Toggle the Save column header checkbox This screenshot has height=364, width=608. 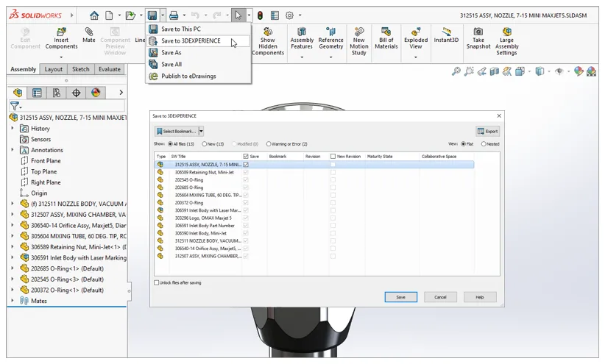(246, 157)
